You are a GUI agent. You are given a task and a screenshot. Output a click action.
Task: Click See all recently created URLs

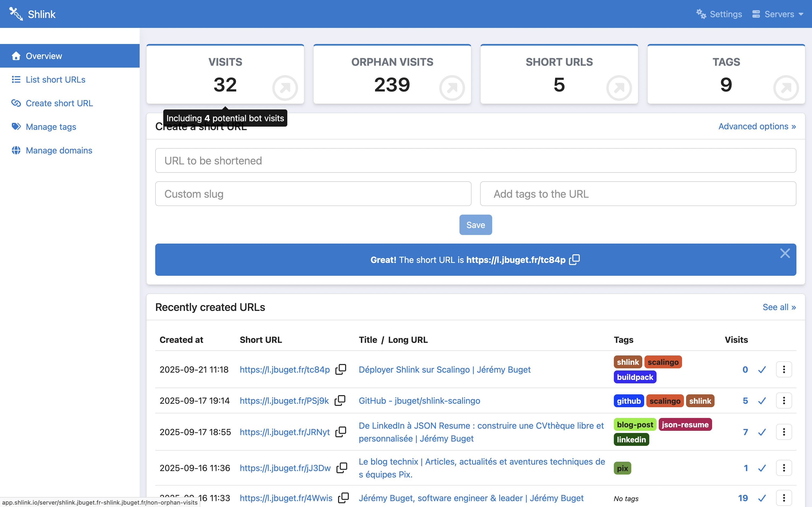click(780, 307)
